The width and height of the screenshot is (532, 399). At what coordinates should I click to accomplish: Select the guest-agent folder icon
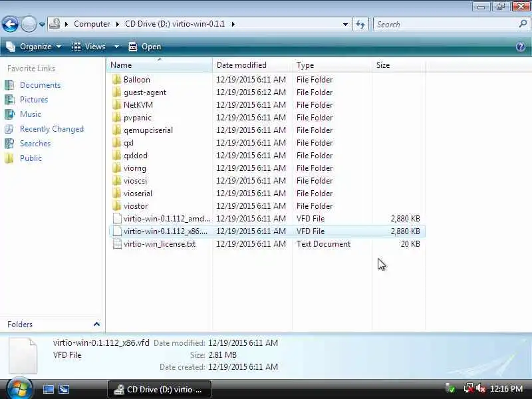(x=117, y=92)
